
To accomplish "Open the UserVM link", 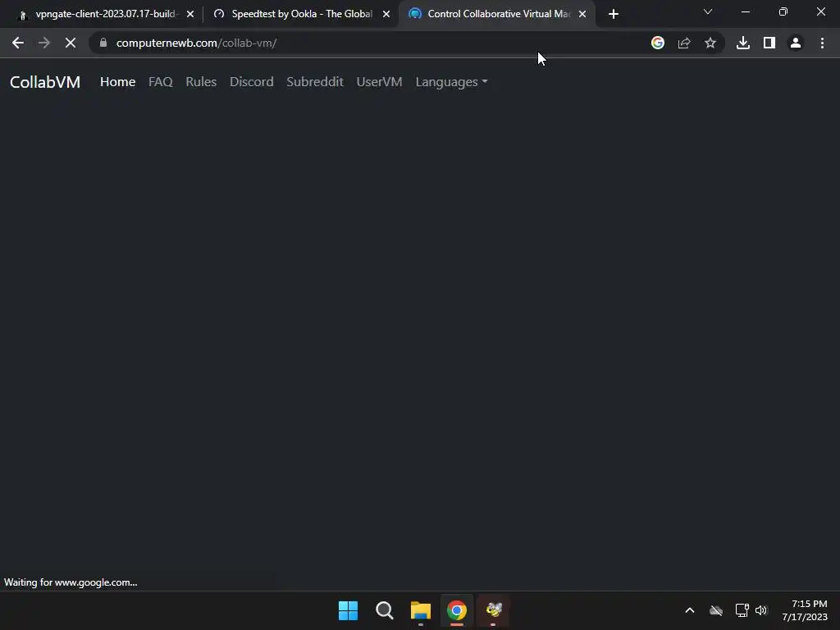I will coord(379,82).
